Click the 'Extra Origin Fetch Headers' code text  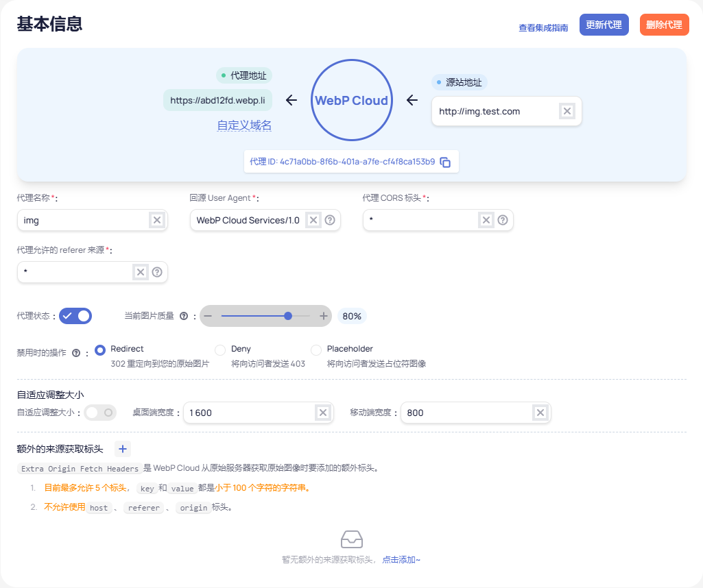tap(80, 469)
